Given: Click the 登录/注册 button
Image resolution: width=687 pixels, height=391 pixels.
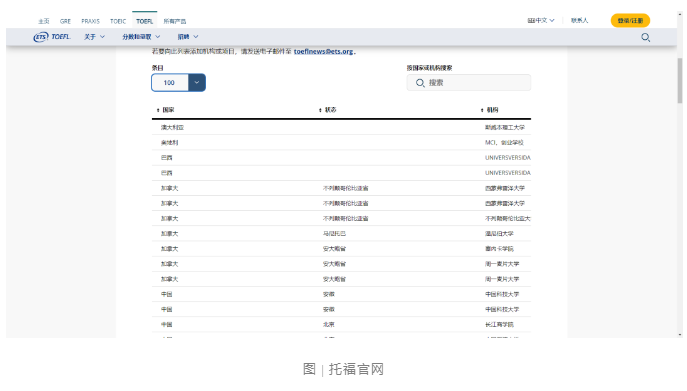Looking at the screenshot, I should 630,21.
